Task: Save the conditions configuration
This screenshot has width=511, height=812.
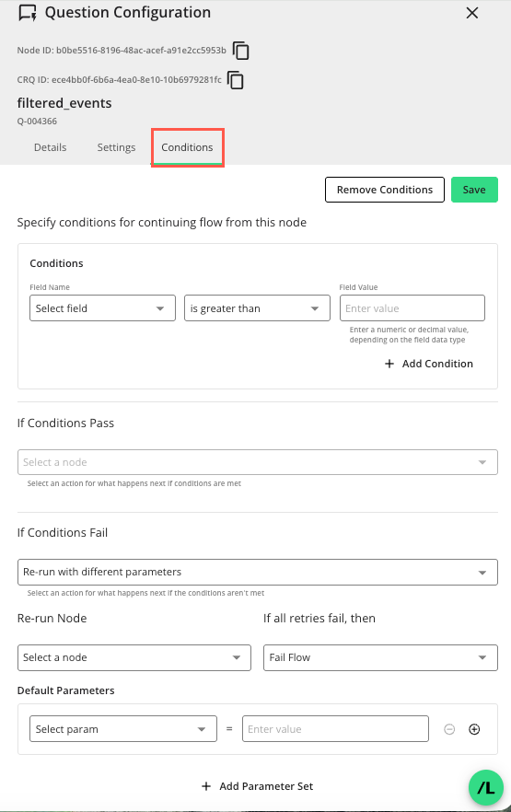Action: 474,190
